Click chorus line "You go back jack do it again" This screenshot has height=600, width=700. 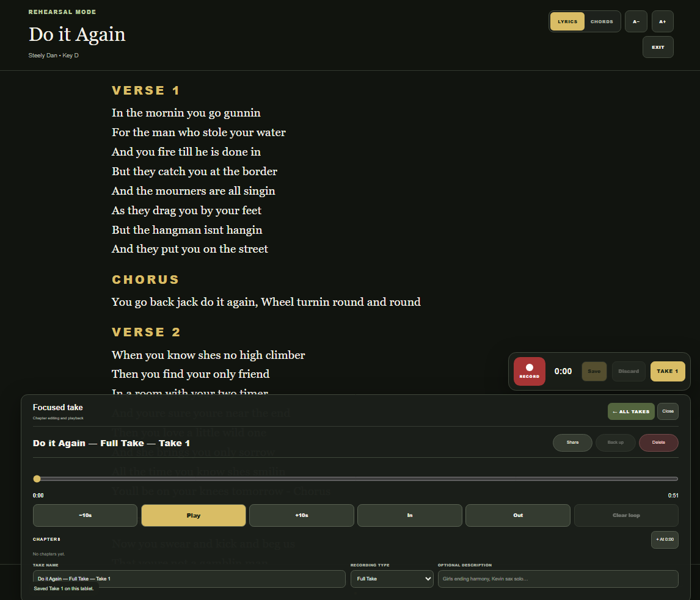pos(184,302)
